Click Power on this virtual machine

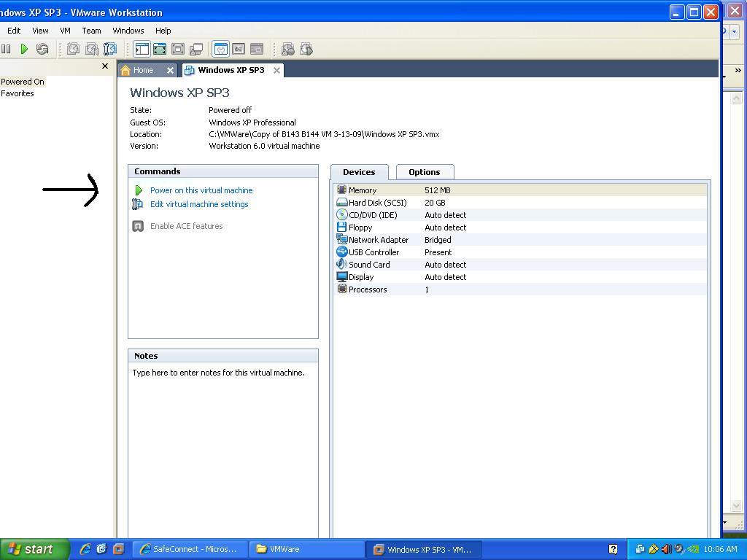coord(201,190)
